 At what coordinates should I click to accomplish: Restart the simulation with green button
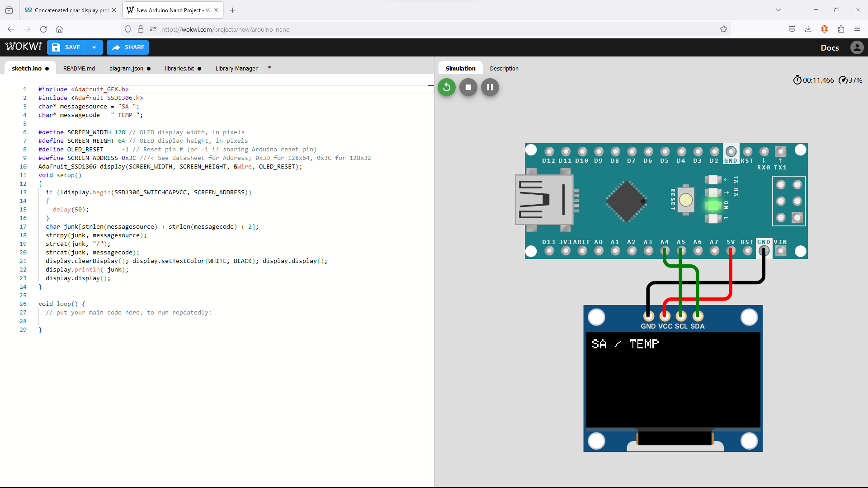[x=446, y=87]
